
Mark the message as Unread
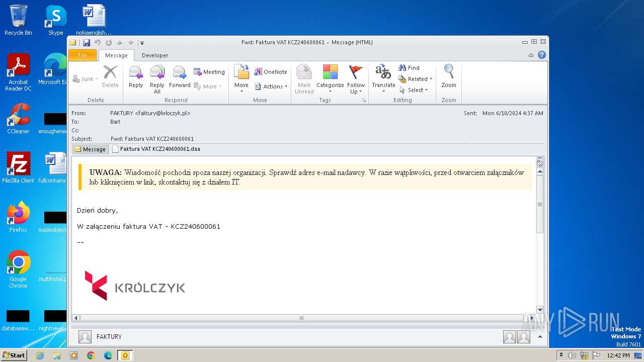pyautogui.click(x=304, y=78)
